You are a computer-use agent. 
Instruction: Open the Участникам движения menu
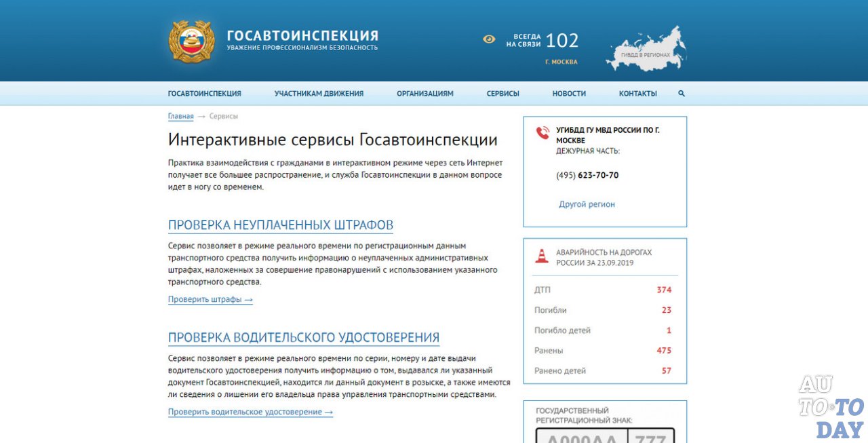tap(319, 94)
